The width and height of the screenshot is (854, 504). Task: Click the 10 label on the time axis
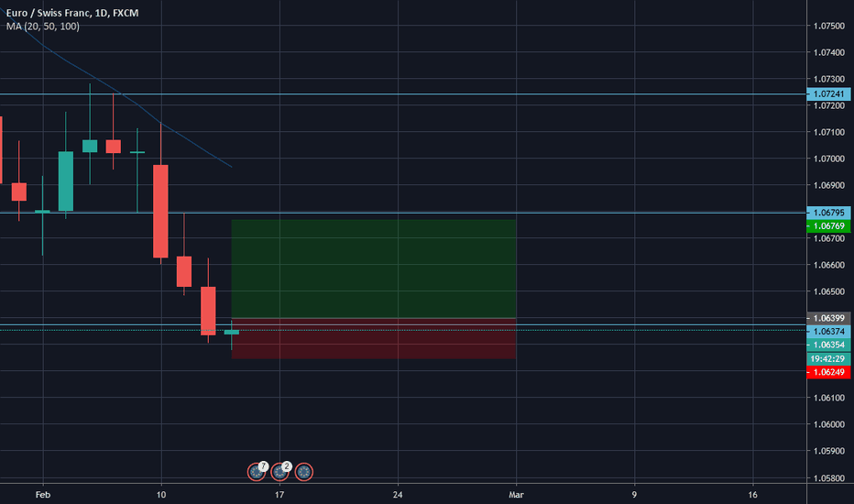pyautogui.click(x=161, y=495)
